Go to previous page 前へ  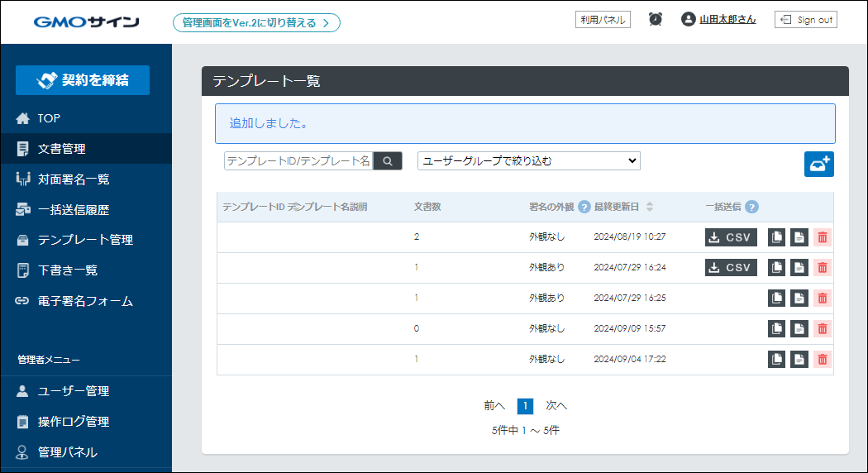pos(494,406)
